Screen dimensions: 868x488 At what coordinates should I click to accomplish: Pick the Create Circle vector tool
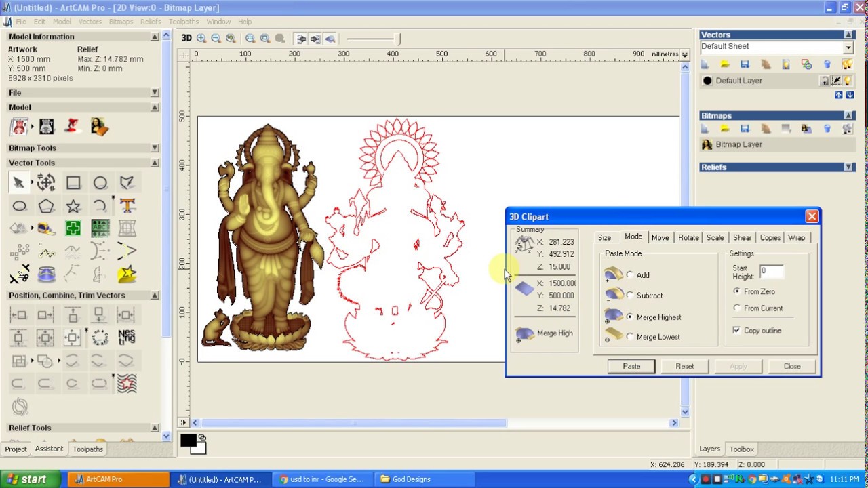[100, 182]
